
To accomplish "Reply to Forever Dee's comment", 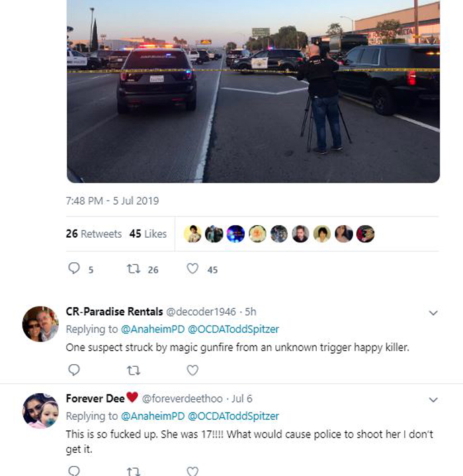I will [x=73, y=471].
